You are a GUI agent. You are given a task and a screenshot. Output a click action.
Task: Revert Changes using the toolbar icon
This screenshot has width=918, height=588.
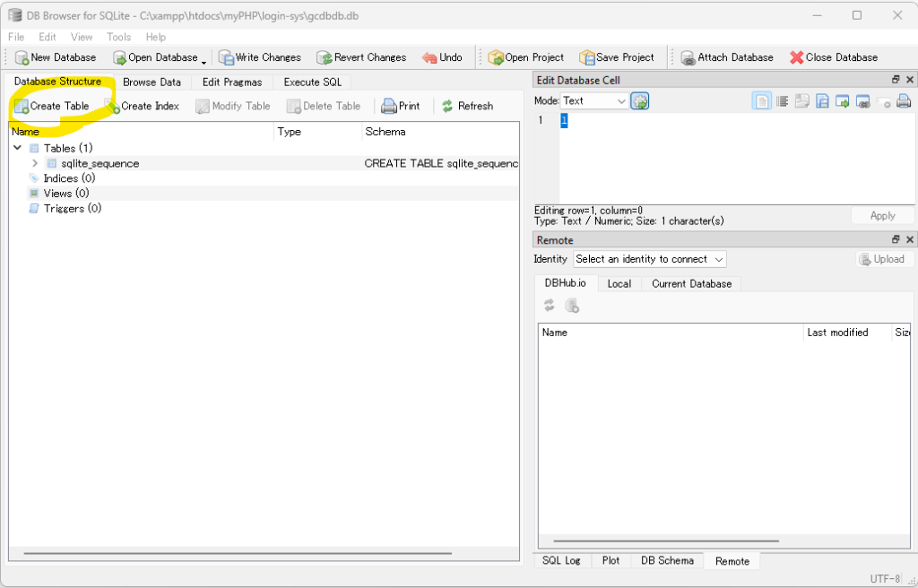361,57
